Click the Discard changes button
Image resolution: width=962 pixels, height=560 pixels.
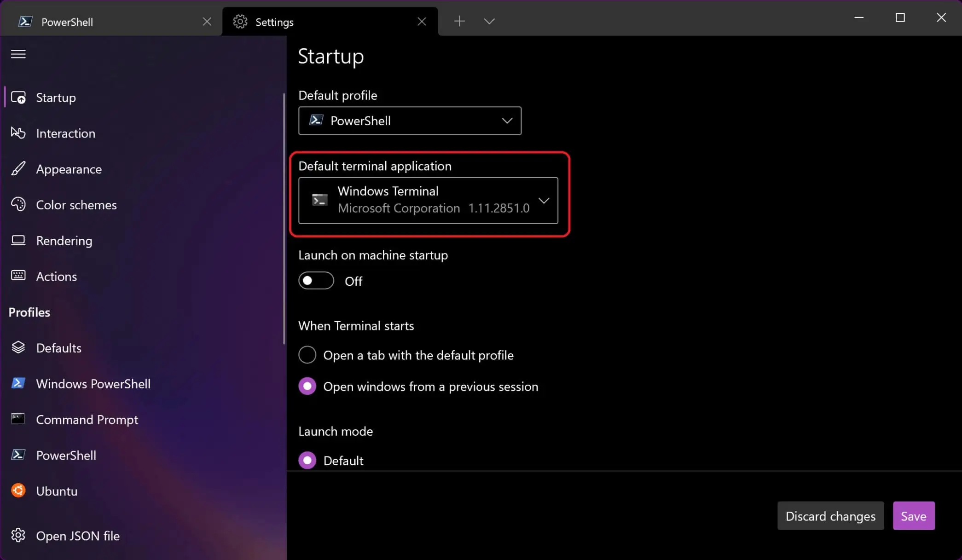point(830,516)
